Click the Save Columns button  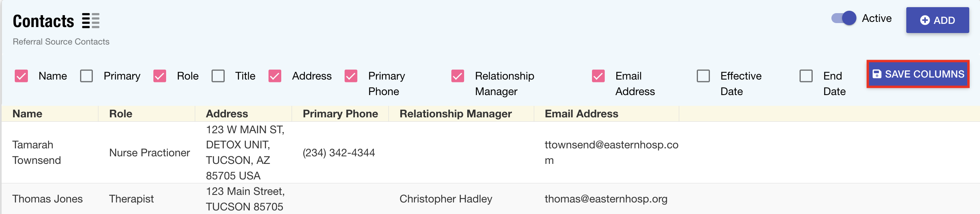click(918, 74)
